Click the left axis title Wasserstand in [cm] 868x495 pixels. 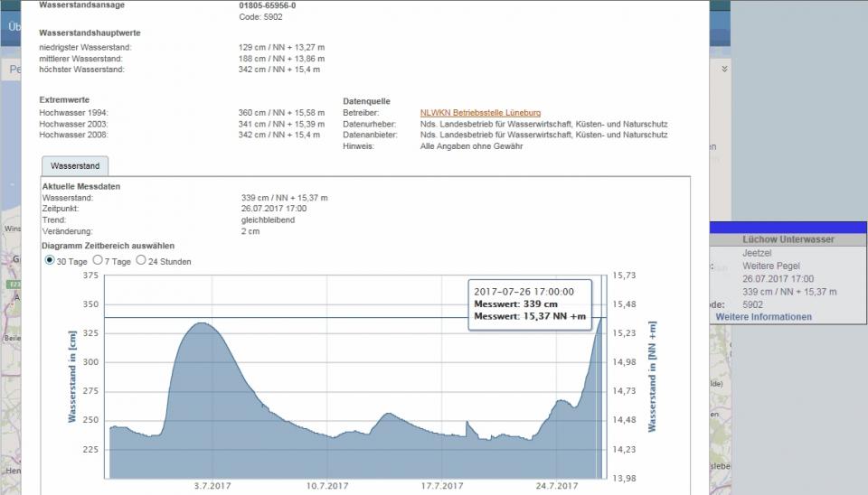click(72, 376)
